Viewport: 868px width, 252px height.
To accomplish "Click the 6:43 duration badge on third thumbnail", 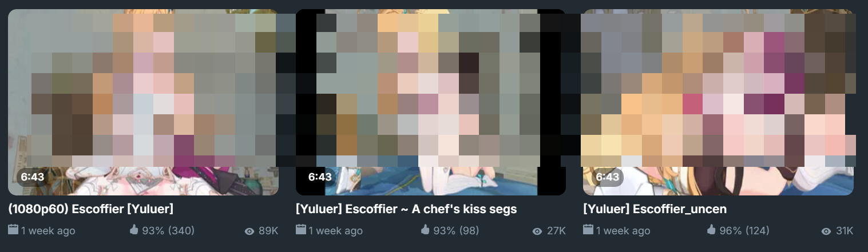I will (608, 177).
